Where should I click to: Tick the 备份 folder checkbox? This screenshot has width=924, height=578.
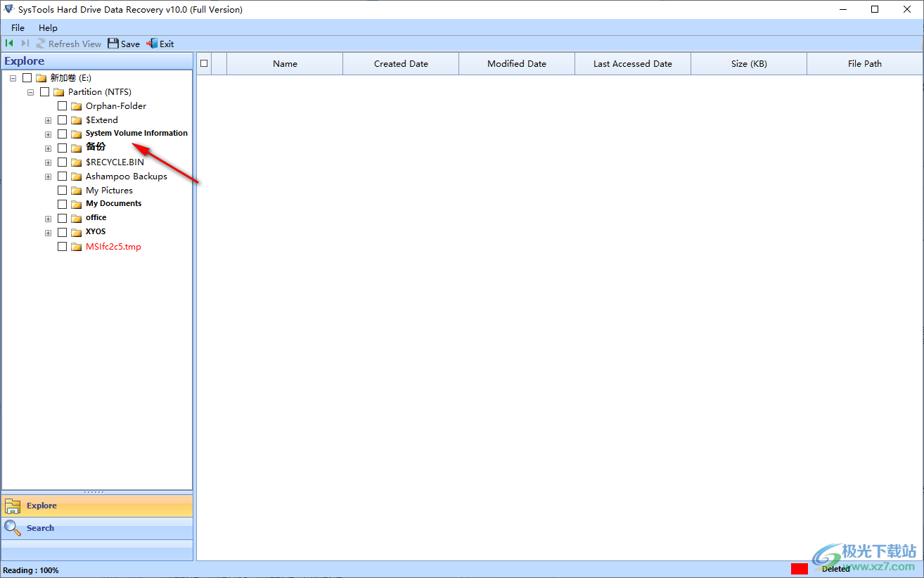[x=63, y=148]
